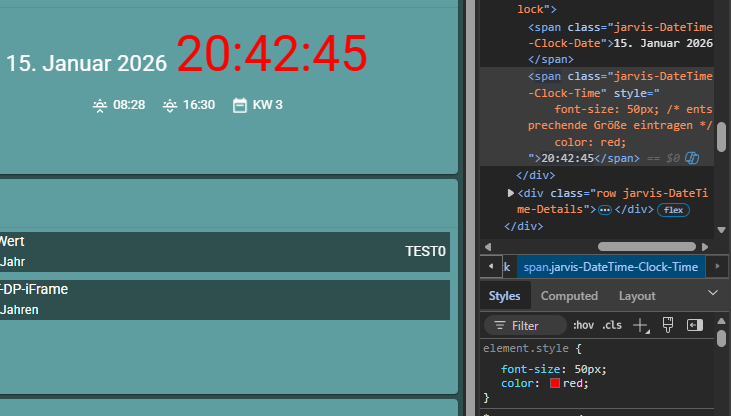Toggle the computed styles sidebar icon

[x=695, y=325]
